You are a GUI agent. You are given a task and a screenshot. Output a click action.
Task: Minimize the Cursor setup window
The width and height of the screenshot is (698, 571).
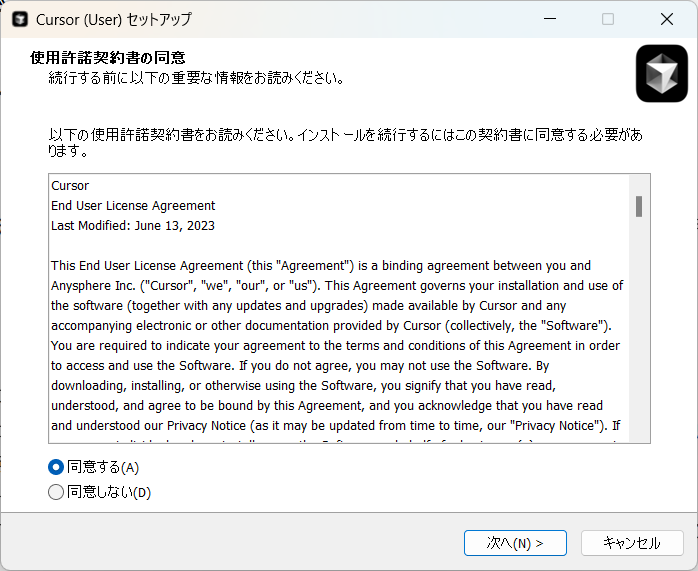pos(550,19)
